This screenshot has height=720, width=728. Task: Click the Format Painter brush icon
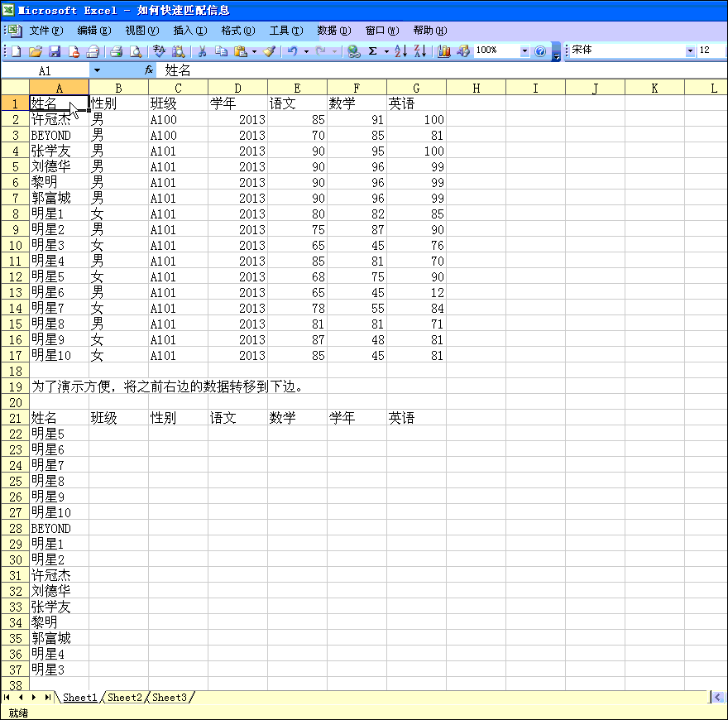click(269, 51)
